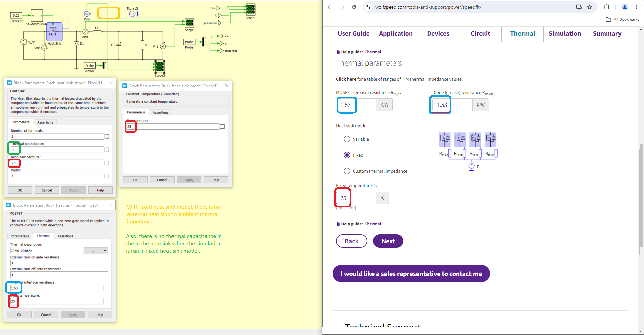This screenshot has height=335, width=644.
Task: Select the Sawtooth PWM block
Action: point(37,15)
